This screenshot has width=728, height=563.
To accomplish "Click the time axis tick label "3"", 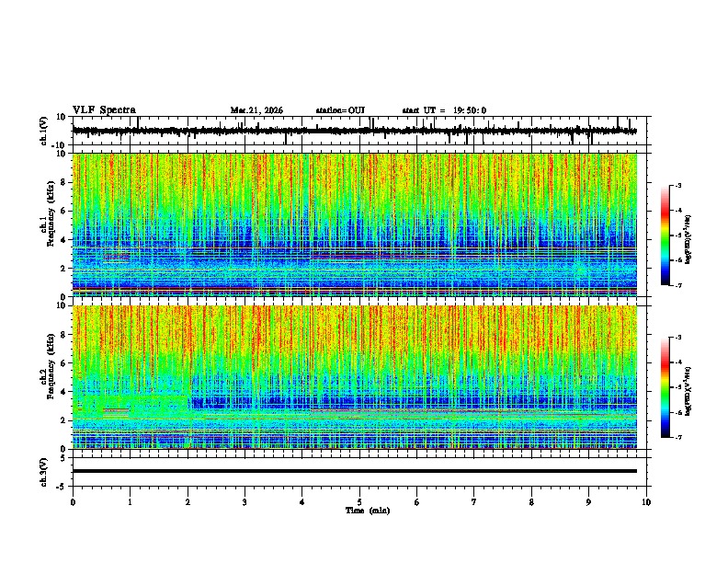I will (245, 502).
